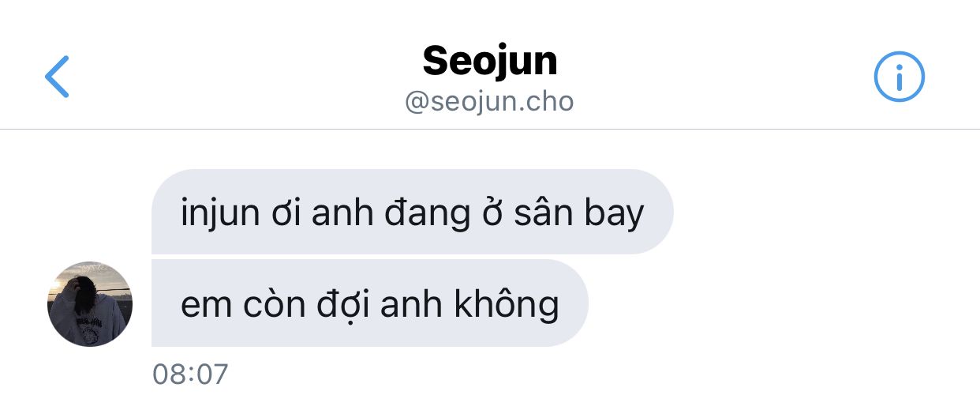Image resolution: width=980 pixels, height=395 pixels.
Task: Go back using the blue back arrow
Action: coord(57,77)
